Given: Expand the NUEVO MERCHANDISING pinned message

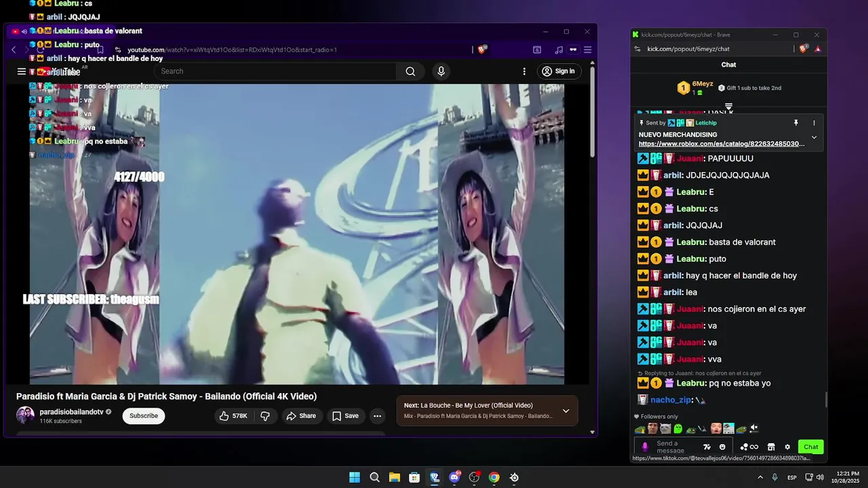Looking at the screenshot, I should tap(814, 138).
